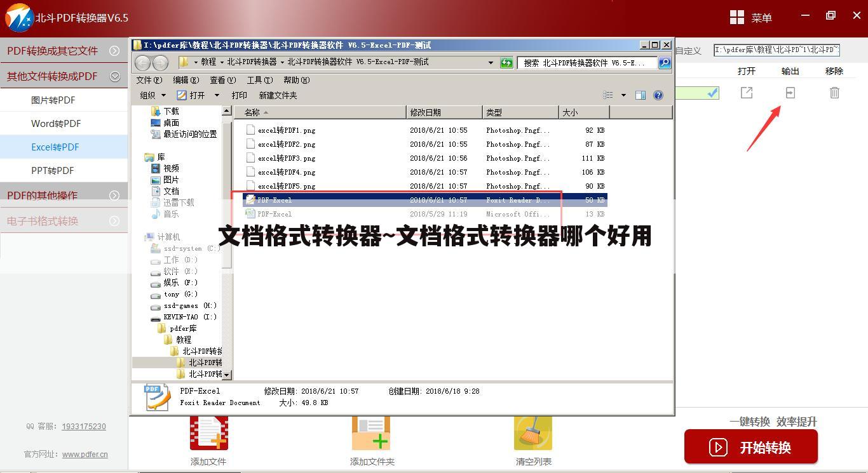Screen dimensions: 868x473
Task: Click the 打开 button in explorer toolbar
Action: pyautogui.click(x=192, y=95)
